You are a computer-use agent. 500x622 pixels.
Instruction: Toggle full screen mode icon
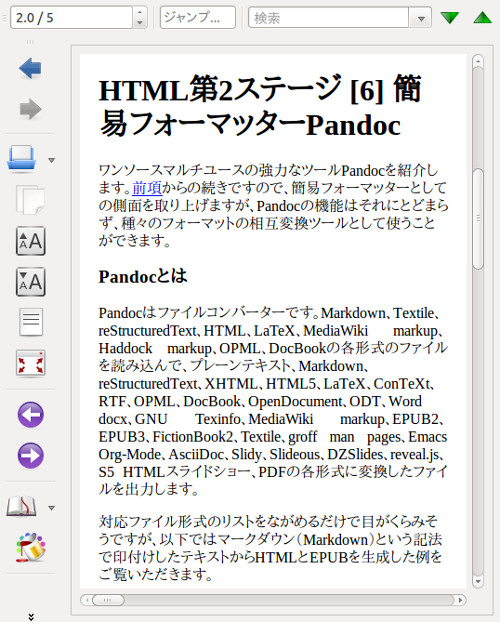(x=31, y=363)
